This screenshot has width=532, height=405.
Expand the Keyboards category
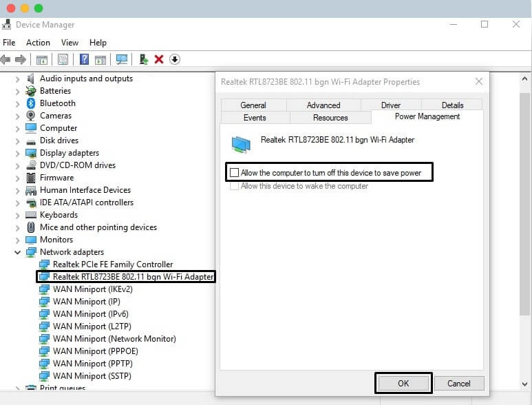tap(17, 215)
